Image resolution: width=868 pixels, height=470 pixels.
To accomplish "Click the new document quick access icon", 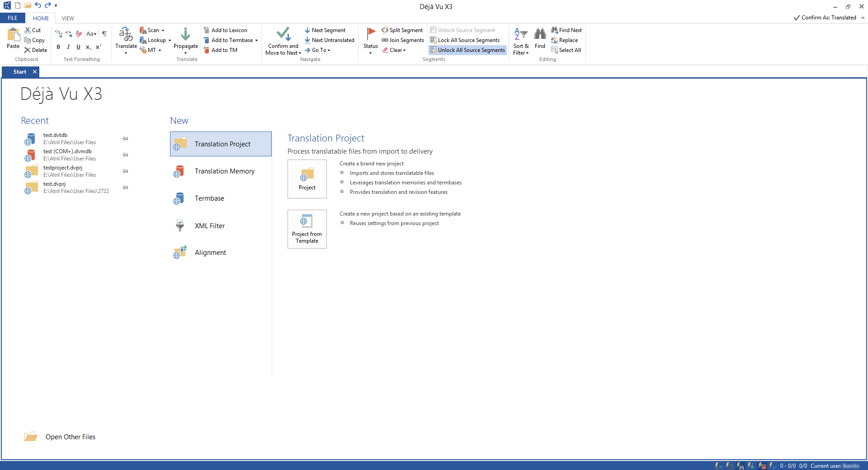I will point(18,5).
